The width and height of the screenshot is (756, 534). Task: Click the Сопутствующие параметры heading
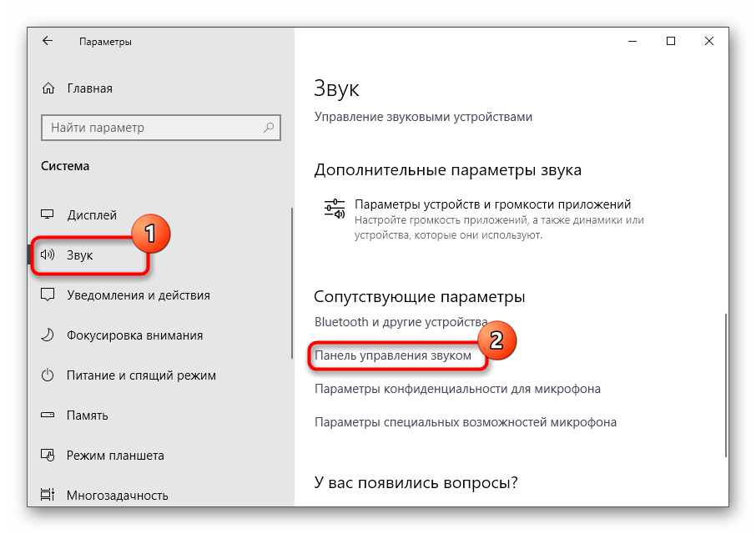click(420, 297)
